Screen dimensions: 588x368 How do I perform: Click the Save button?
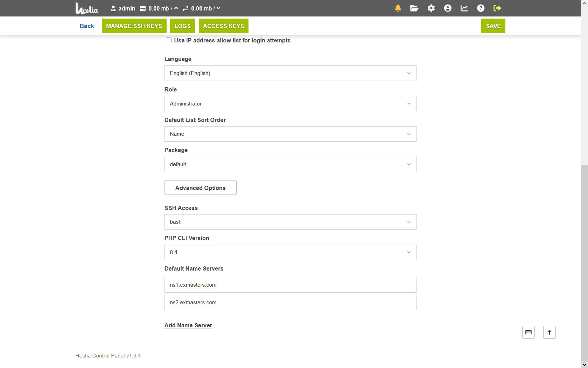493,26
